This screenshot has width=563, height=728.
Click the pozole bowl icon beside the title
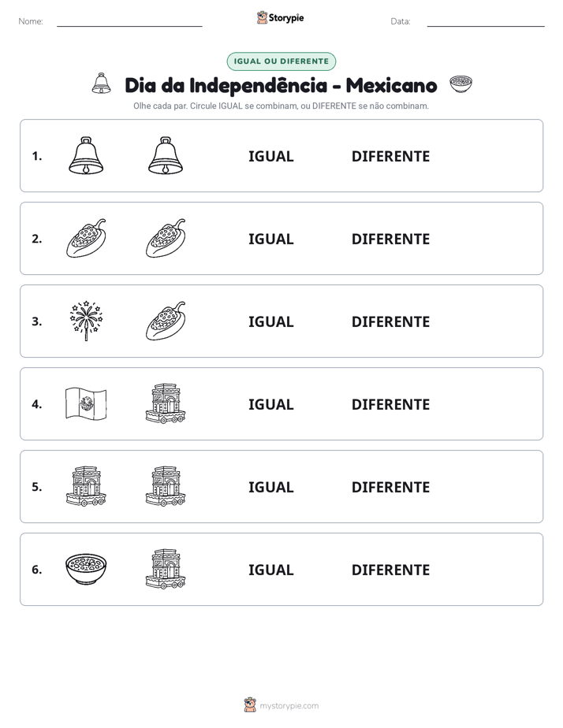click(460, 84)
